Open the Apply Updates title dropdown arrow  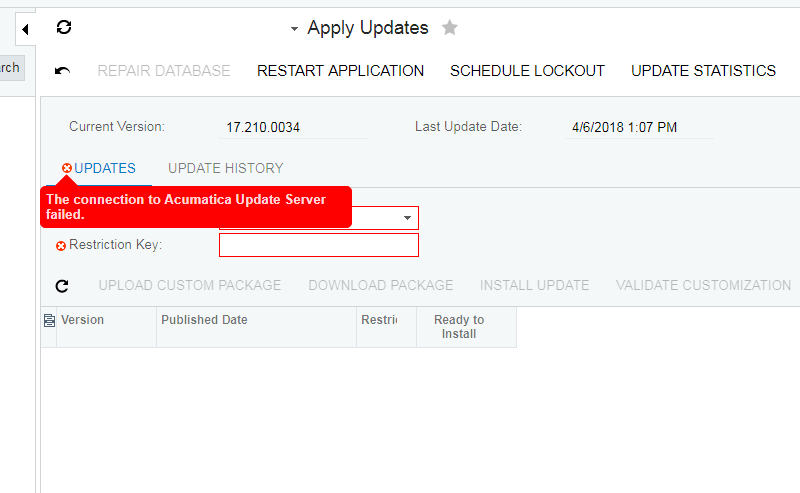click(x=294, y=29)
